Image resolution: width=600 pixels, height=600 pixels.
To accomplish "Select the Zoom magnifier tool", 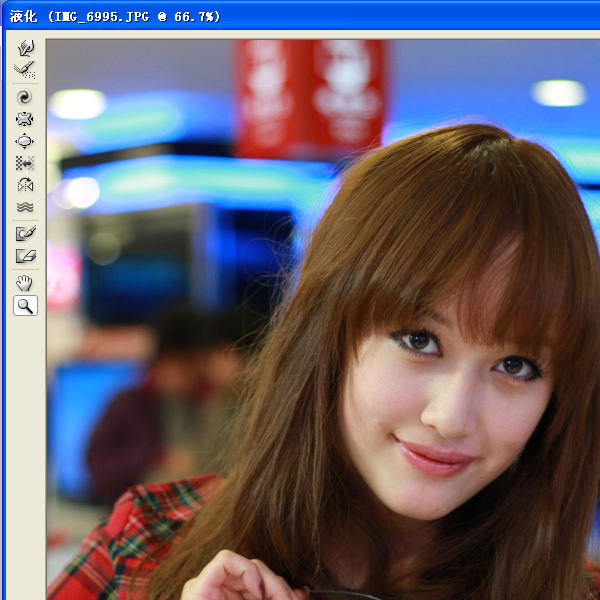I will 25,305.
